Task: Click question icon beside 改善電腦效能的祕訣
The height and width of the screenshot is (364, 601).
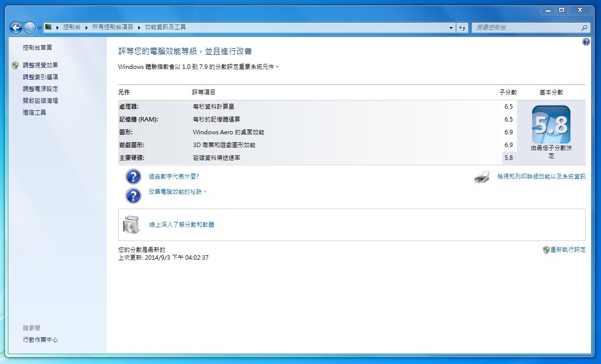Action: [133, 195]
